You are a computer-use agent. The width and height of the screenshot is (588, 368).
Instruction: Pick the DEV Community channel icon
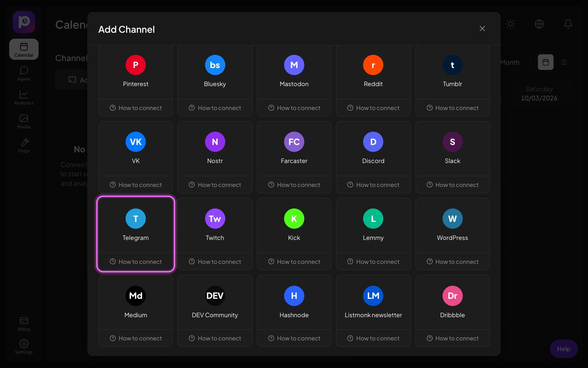pyautogui.click(x=215, y=296)
